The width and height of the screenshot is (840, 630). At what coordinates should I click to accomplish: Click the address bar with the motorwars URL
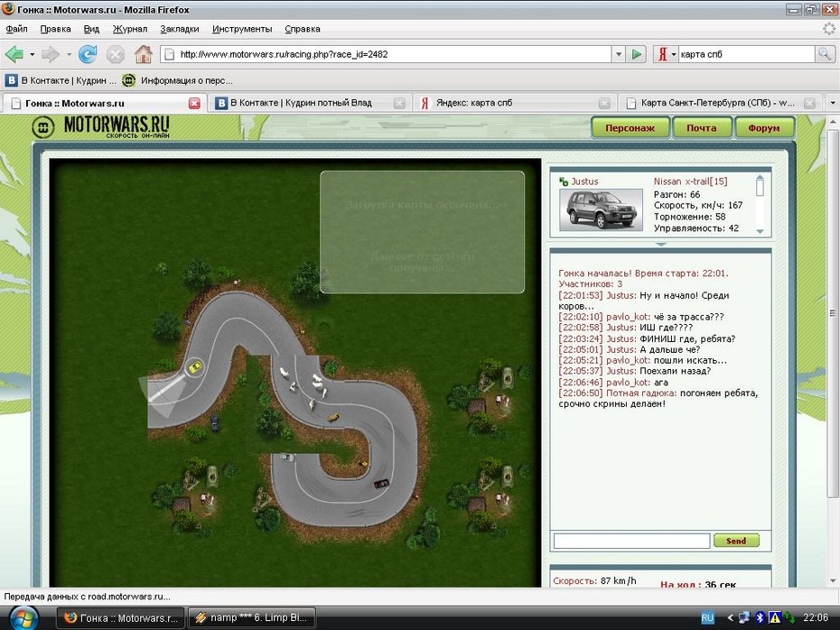tap(386, 54)
